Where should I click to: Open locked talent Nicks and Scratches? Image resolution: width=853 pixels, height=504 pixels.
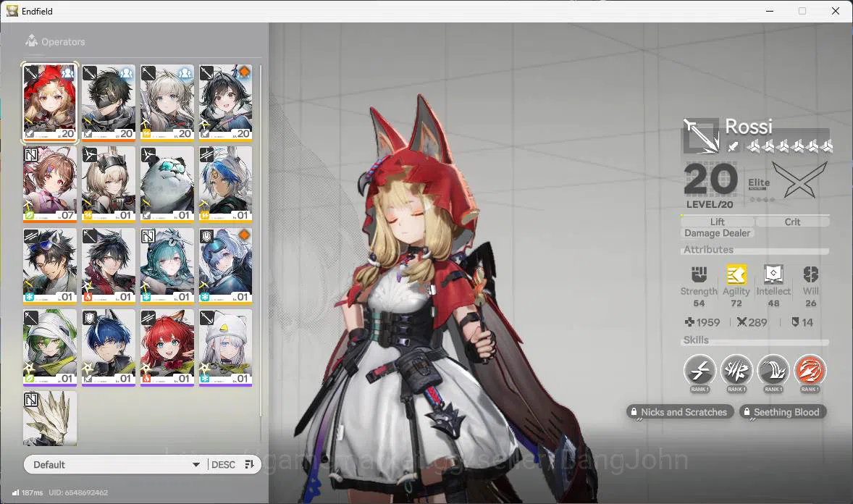679,412
